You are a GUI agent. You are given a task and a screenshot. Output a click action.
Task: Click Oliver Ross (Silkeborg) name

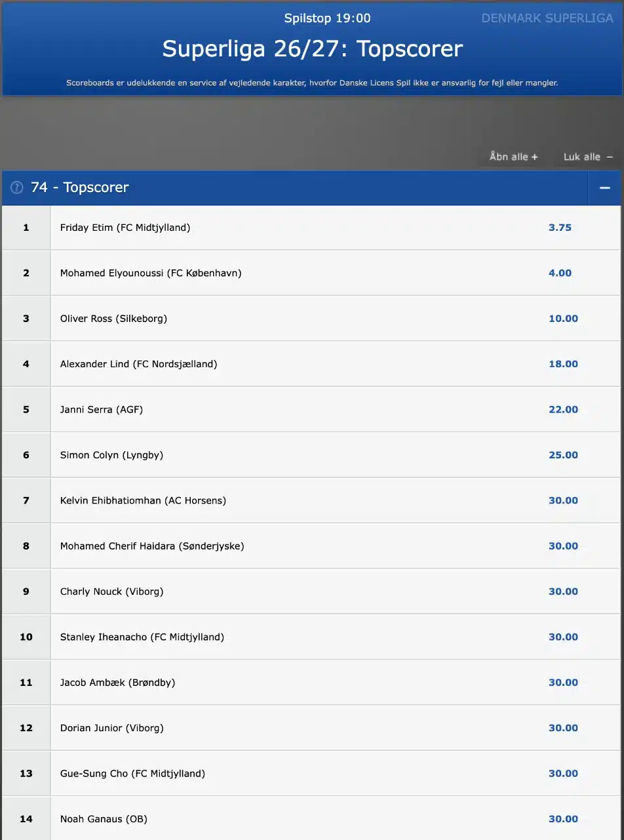(x=113, y=319)
